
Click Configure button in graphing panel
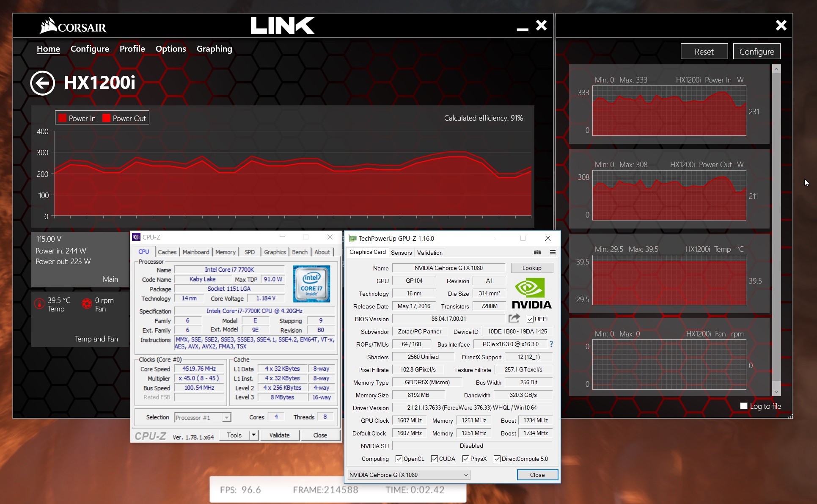[756, 52]
